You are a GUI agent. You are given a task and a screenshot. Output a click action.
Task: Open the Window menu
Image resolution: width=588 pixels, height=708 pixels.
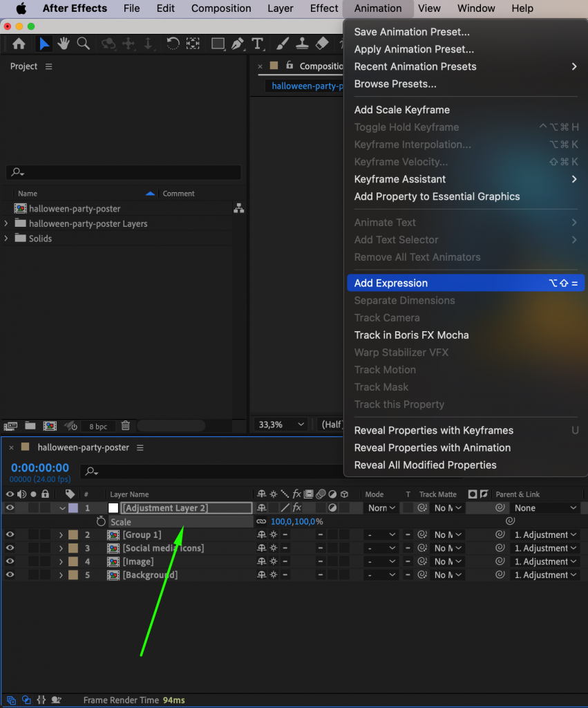pos(476,8)
